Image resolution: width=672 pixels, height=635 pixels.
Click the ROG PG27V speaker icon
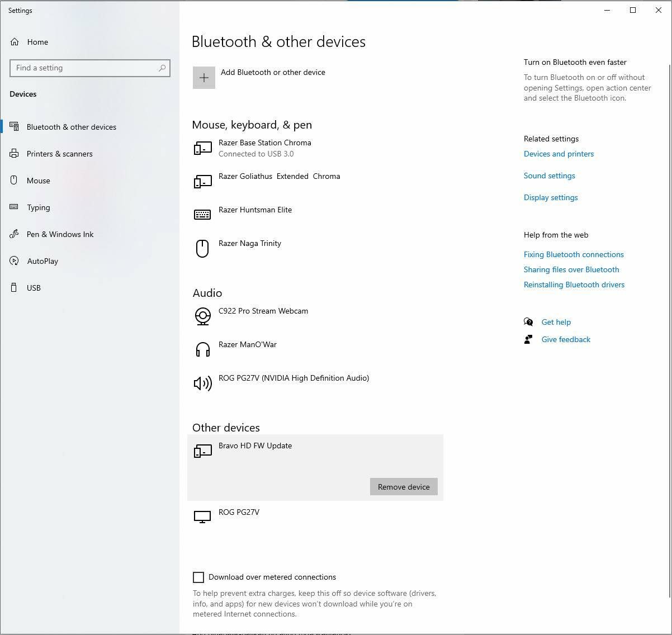coord(202,383)
